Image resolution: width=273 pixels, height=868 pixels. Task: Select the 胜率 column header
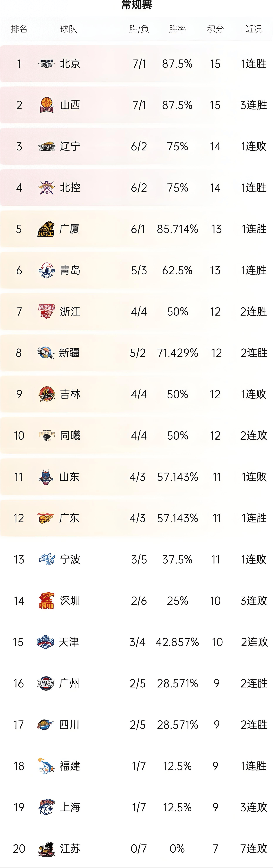(177, 29)
